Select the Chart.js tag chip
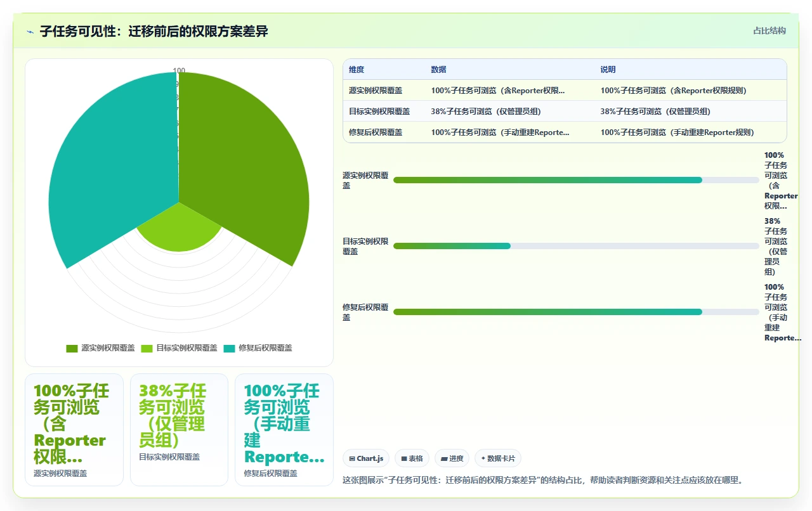This screenshot has height=511, width=812. 367,458
